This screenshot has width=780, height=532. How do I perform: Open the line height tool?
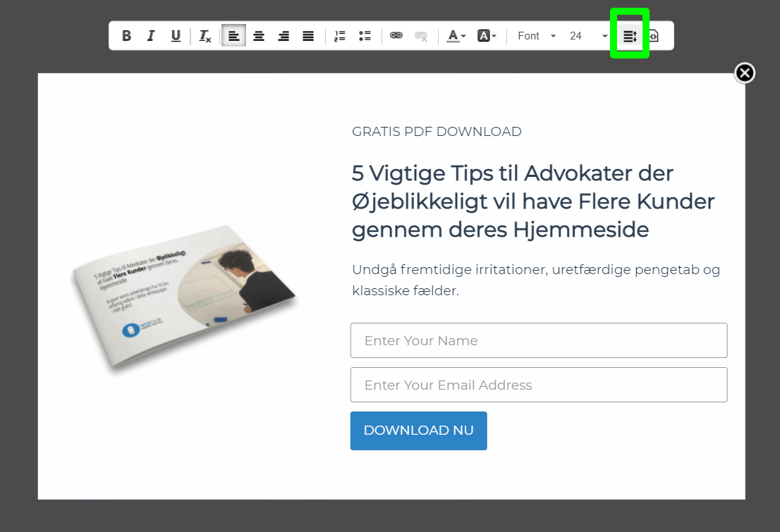630,36
